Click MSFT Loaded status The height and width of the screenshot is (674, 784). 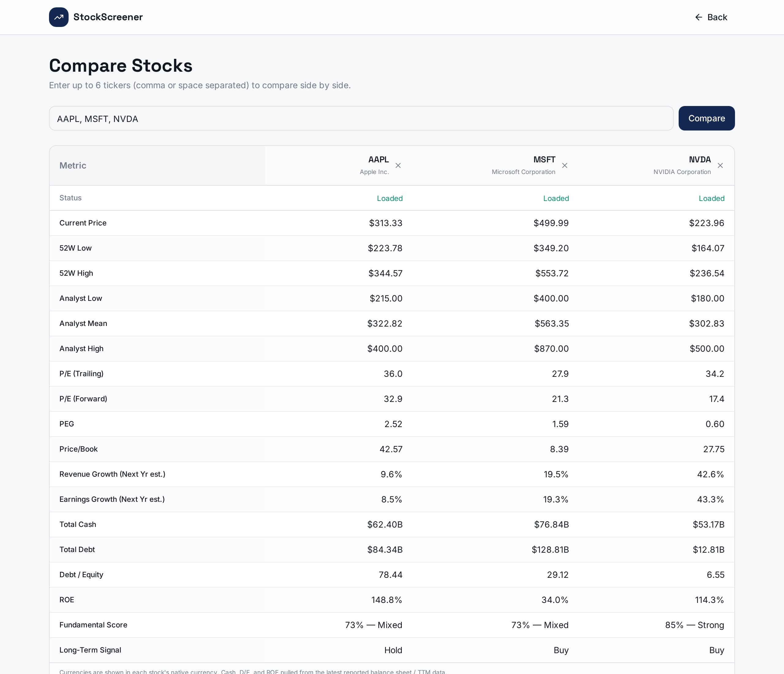click(556, 198)
